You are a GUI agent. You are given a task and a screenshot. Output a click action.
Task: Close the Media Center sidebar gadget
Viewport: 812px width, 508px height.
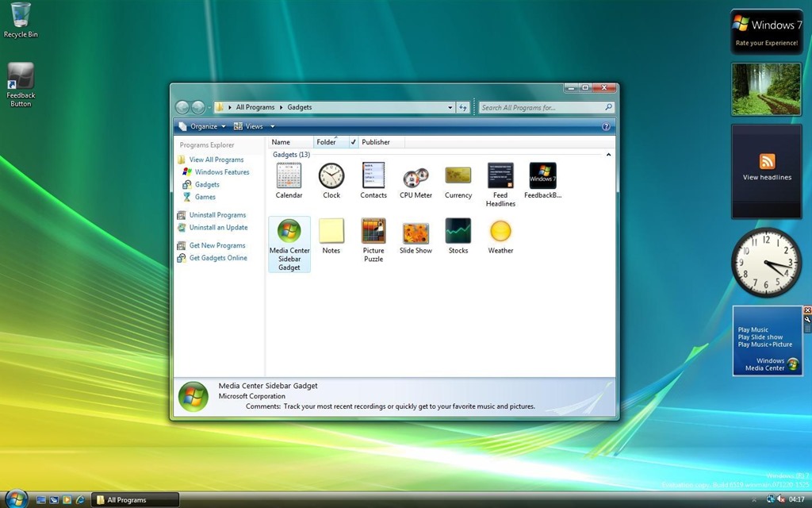coord(807,310)
